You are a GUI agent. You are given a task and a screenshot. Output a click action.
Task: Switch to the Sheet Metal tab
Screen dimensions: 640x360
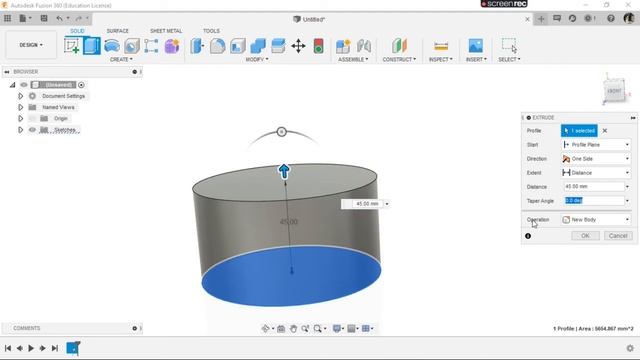point(166,31)
